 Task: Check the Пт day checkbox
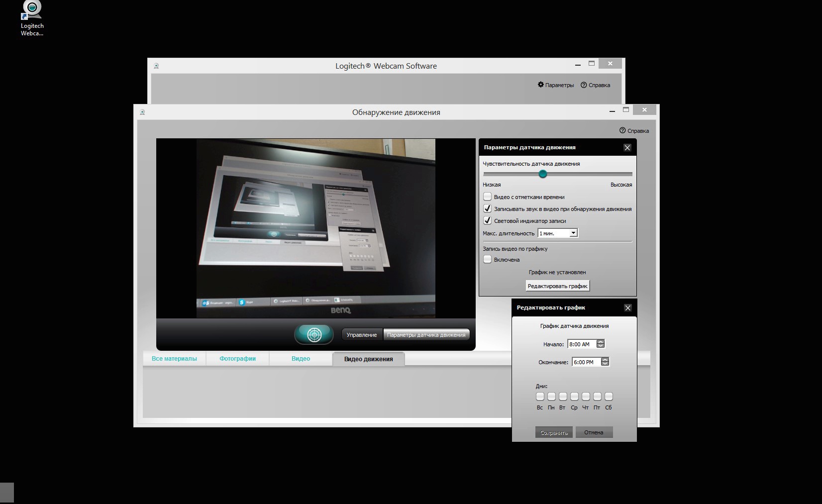tap(597, 397)
